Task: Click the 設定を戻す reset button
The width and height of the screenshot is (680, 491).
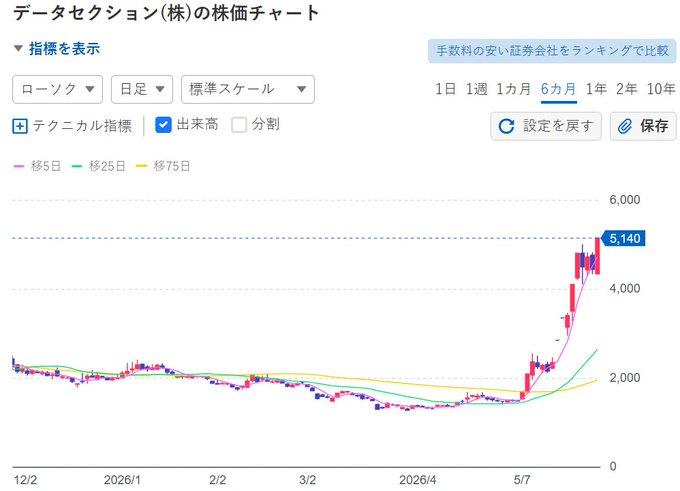Action: pos(546,126)
